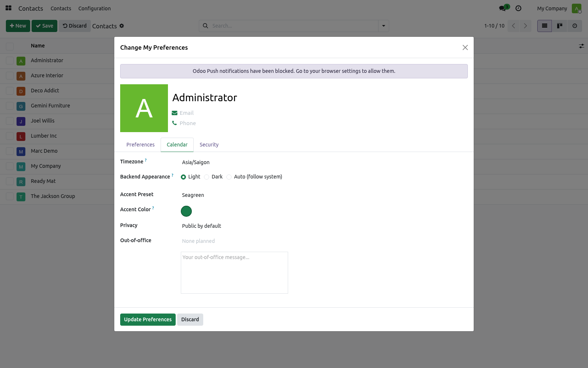Screen dimensions: 588x368
Task: Show Backend Appearance help tooltip mark
Action: pos(172,175)
